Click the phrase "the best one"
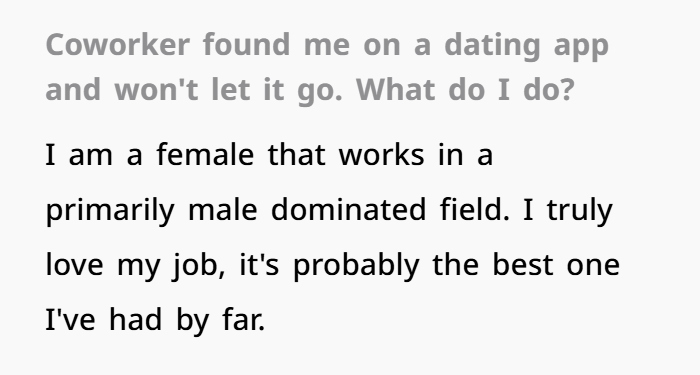The width and height of the screenshot is (700, 375). point(526,264)
